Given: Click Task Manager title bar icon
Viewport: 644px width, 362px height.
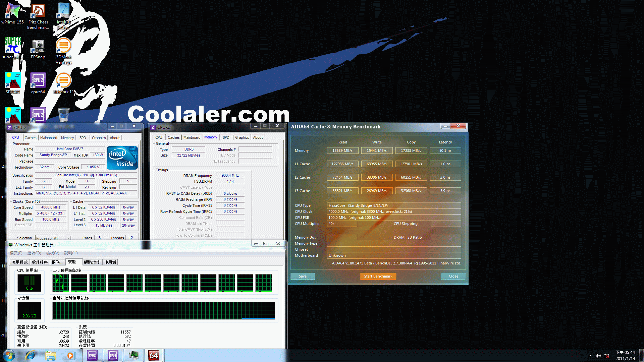Looking at the screenshot, I should pyautogui.click(x=10, y=245).
